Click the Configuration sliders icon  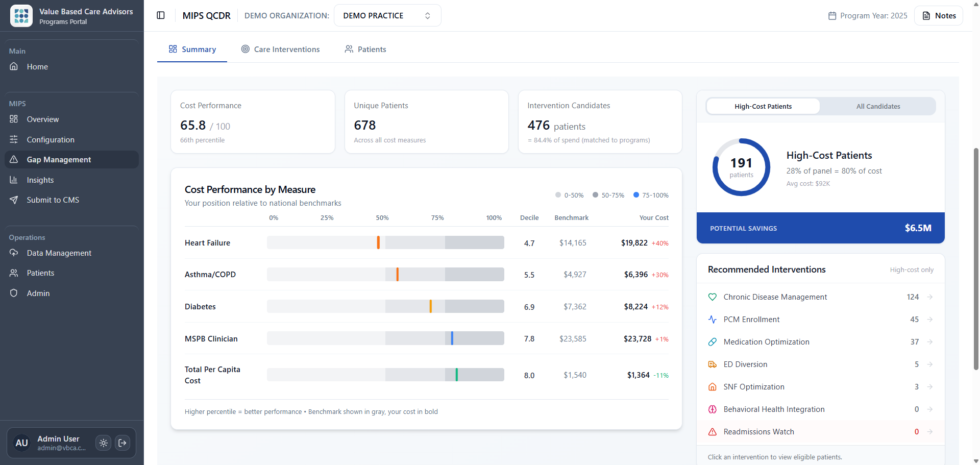coord(14,139)
